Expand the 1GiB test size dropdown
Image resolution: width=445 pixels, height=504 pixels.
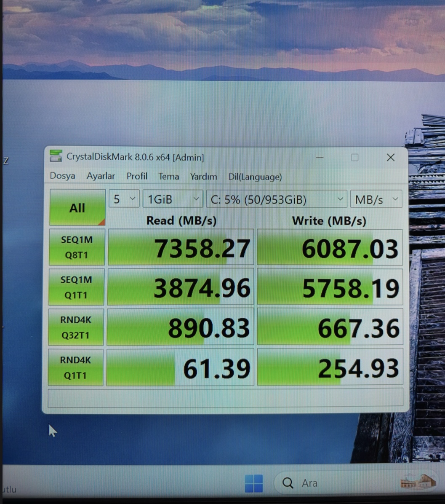tap(173, 199)
